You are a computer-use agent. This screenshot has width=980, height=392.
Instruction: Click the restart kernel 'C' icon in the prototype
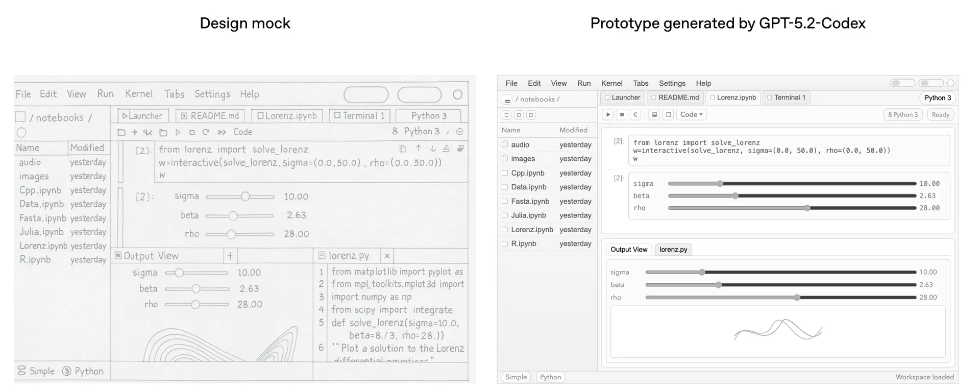635,115
